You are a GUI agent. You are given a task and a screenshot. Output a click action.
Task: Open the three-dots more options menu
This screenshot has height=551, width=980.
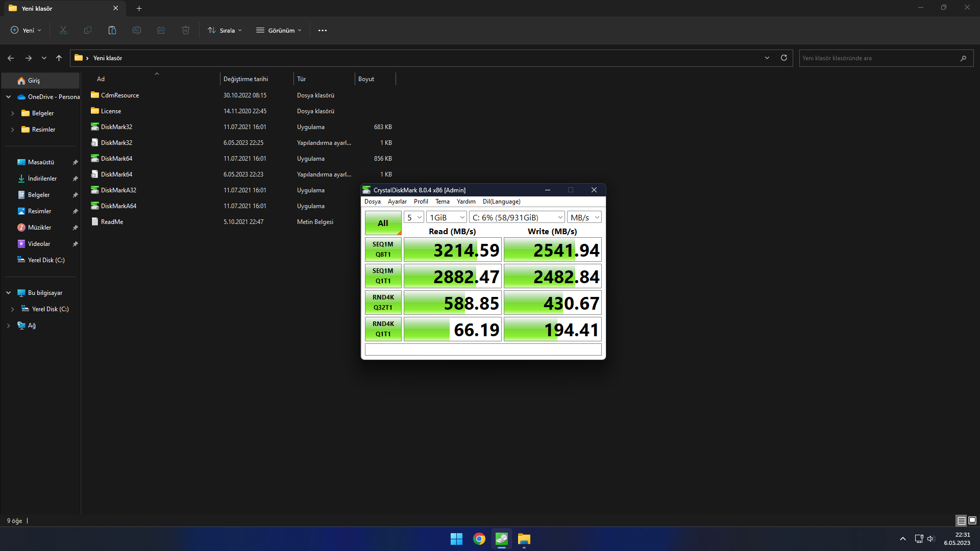(323, 31)
